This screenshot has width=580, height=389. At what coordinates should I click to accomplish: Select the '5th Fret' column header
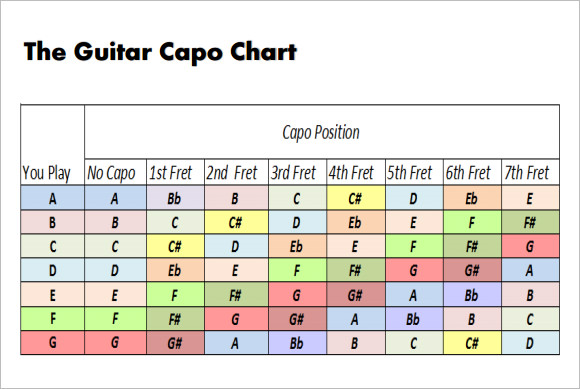(x=414, y=173)
